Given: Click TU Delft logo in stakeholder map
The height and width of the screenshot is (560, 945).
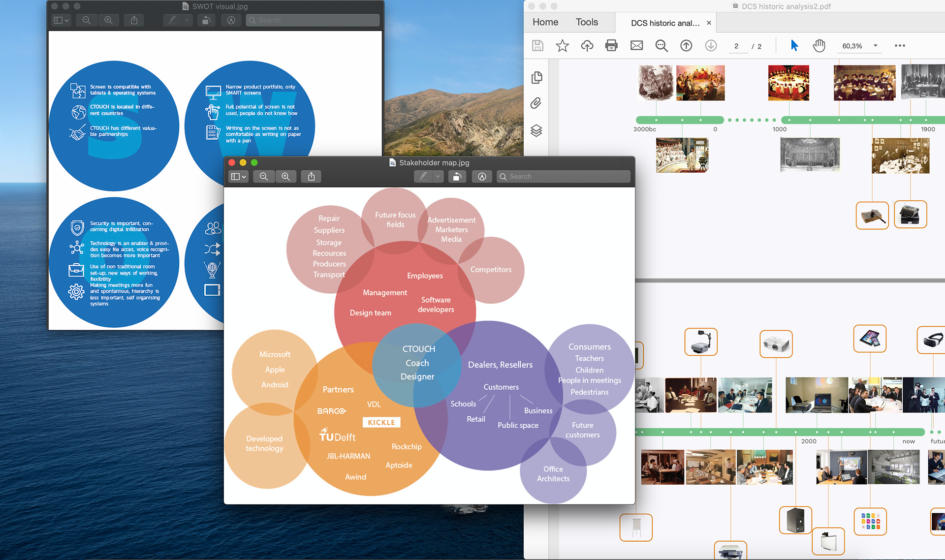Looking at the screenshot, I should pos(337,435).
